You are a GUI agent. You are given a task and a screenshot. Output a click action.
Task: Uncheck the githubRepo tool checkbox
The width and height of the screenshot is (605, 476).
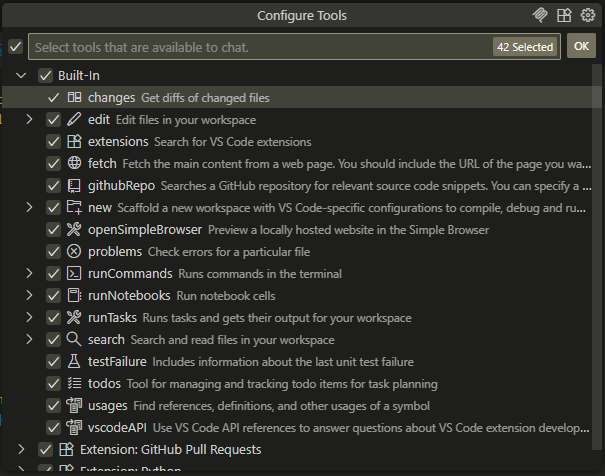[54, 186]
